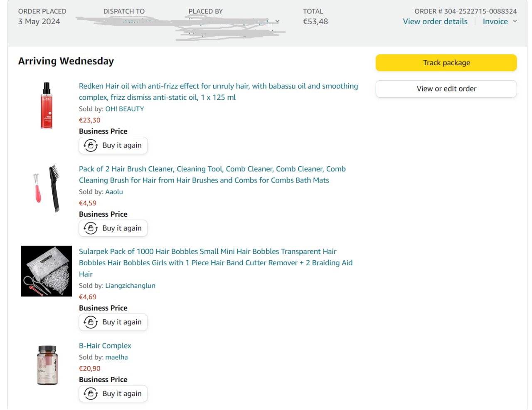Image resolution: width=532 pixels, height=410 pixels.
Task: Click the reorder icon under Sularpek Hair Bobbles
Action: coord(91,322)
